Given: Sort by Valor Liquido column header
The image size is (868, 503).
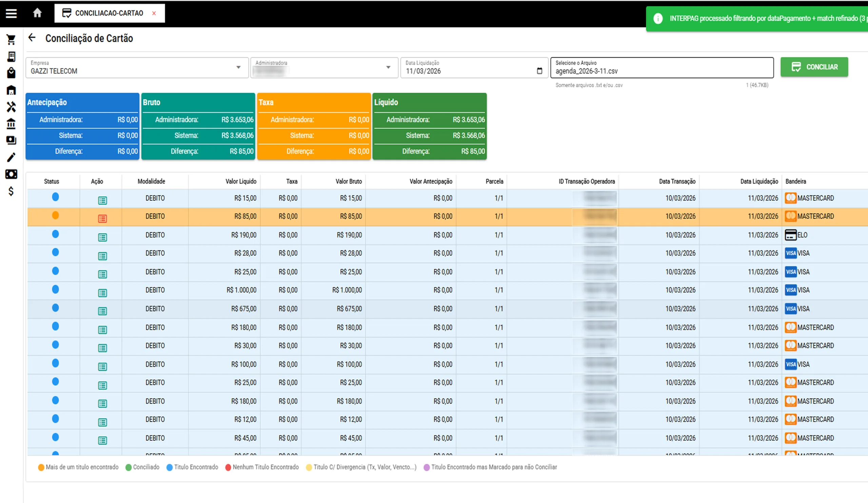Looking at the screenshot, I should coord(241,181).
